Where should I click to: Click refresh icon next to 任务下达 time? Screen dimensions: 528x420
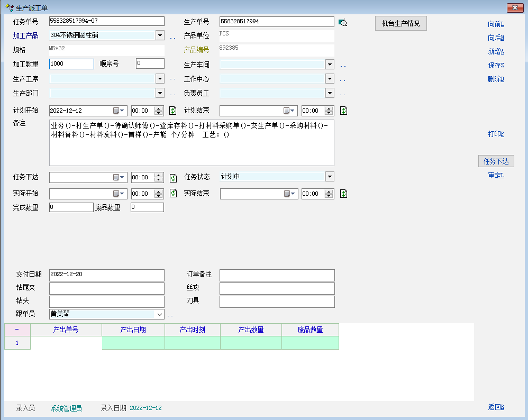tap(172, 178)
